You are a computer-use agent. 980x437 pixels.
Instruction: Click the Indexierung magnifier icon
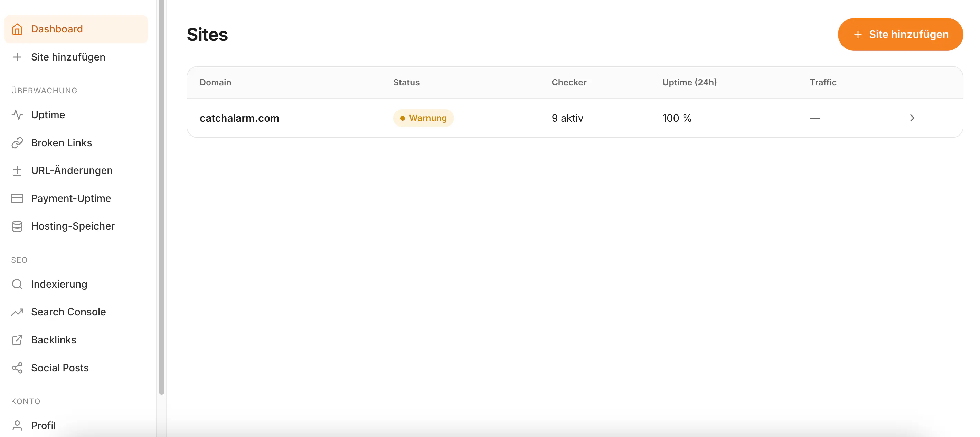coord(17,284)
